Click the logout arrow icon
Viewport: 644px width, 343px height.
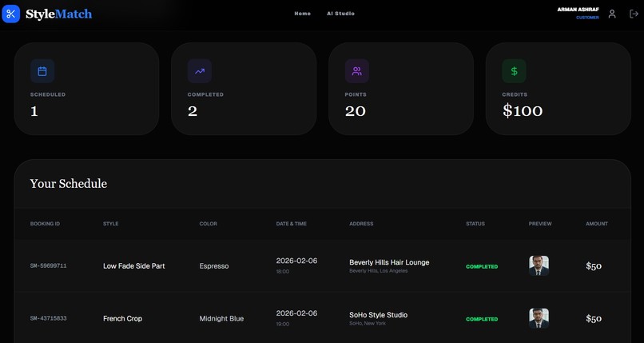[x=634, y=14]
